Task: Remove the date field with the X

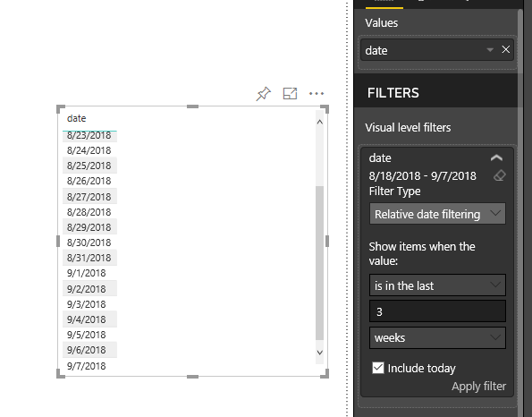Action: coord(505,49)
